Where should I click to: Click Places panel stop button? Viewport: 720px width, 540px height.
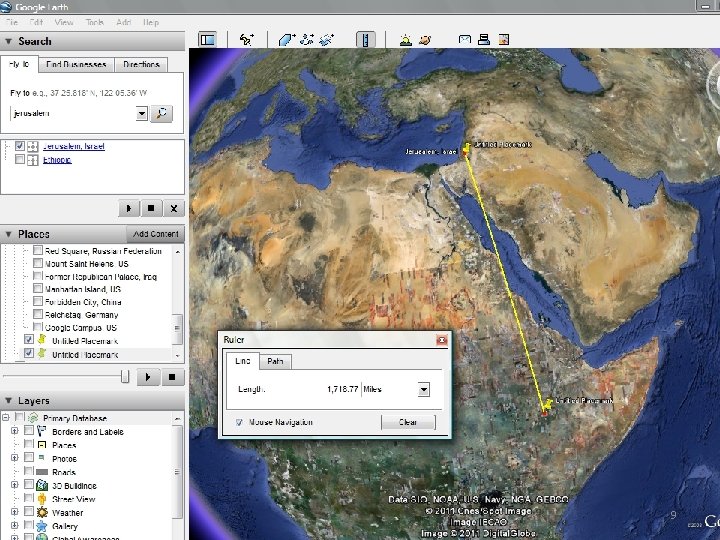pyautogui.click(x=172, y=377)
